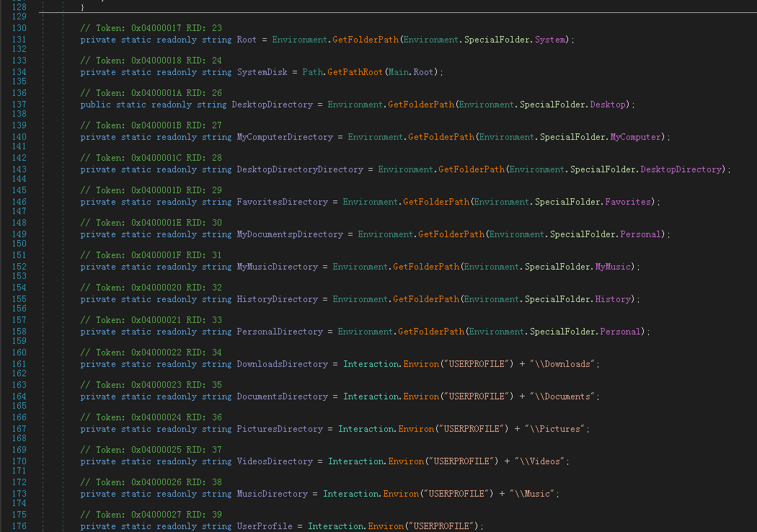Click token comment 0x04000018 RID: 24

151,61
